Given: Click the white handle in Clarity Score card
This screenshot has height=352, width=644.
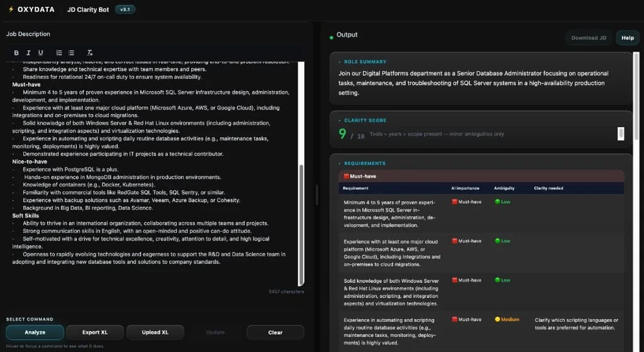Looking at the screenshot, I should click(621, 133).
